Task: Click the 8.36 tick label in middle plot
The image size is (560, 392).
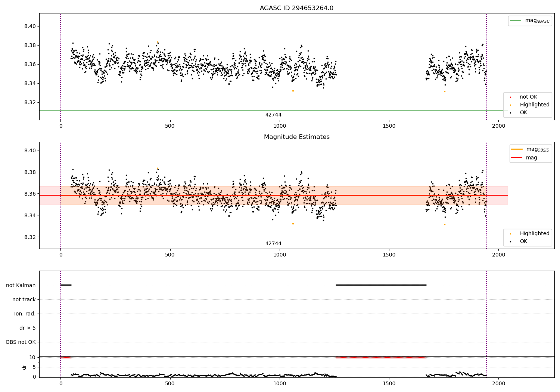Action: pyautogui.click(x=31, y=194)
